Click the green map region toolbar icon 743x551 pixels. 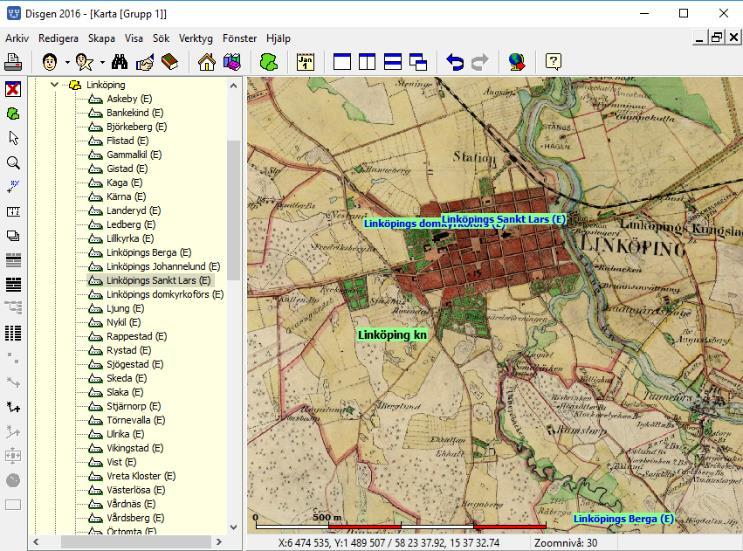pyautogui.click(x=269, y=62)
